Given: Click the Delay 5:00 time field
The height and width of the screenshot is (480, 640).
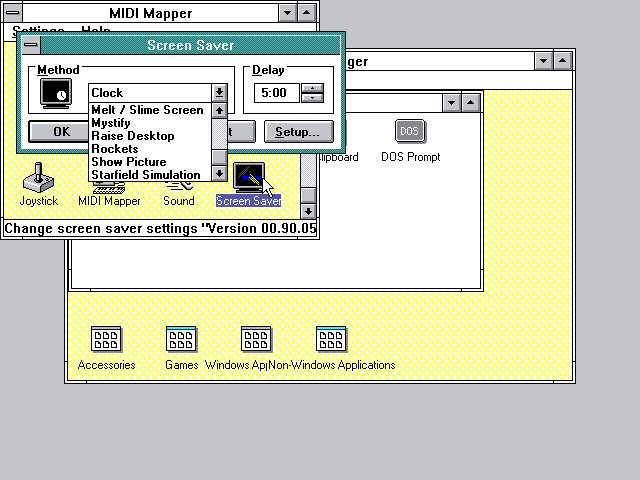Looking at the screenshot, I should coord(276,93).
